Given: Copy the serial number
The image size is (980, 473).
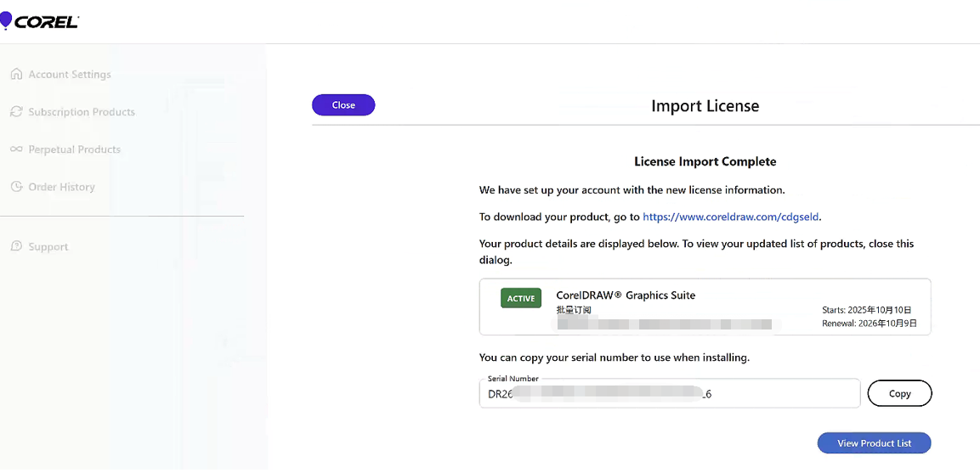Looking at the screenshot, I should coord(899,394).
